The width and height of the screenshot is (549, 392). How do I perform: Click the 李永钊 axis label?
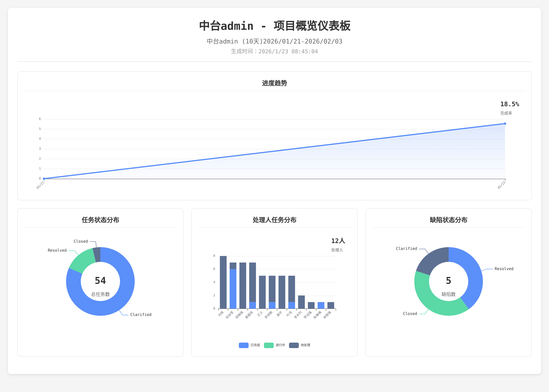coord(298,315)
